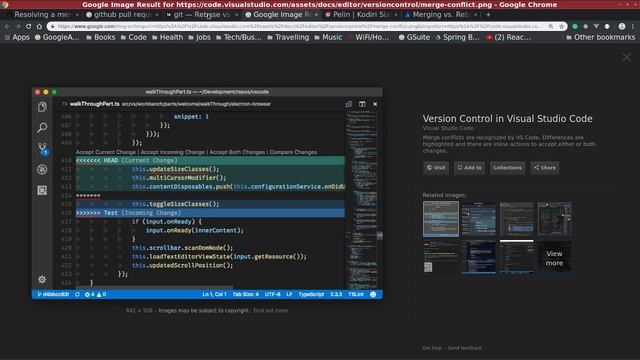Expand the 'Other bookmarks' folder
This screenshot has width=640, height=360.
(600, 37)
